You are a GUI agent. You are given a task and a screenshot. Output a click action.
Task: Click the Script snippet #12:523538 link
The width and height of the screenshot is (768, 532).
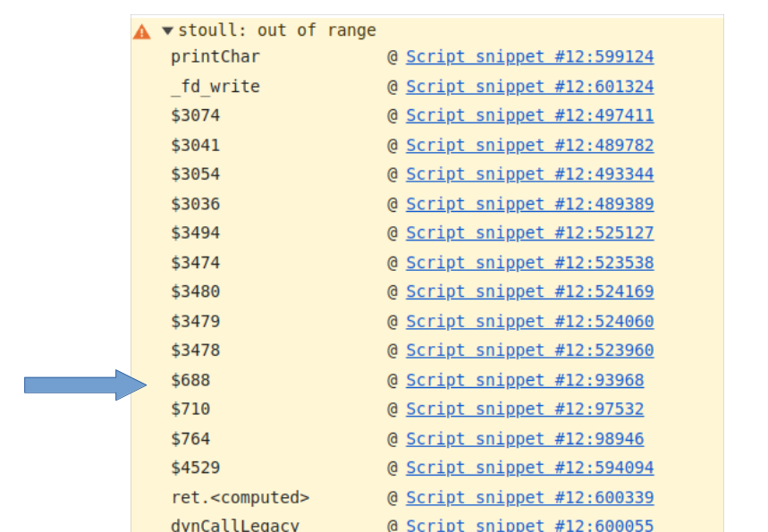[529, 263]
